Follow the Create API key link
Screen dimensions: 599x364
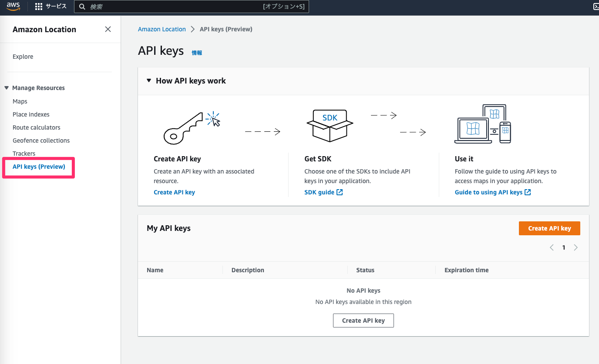coord(174,192)
